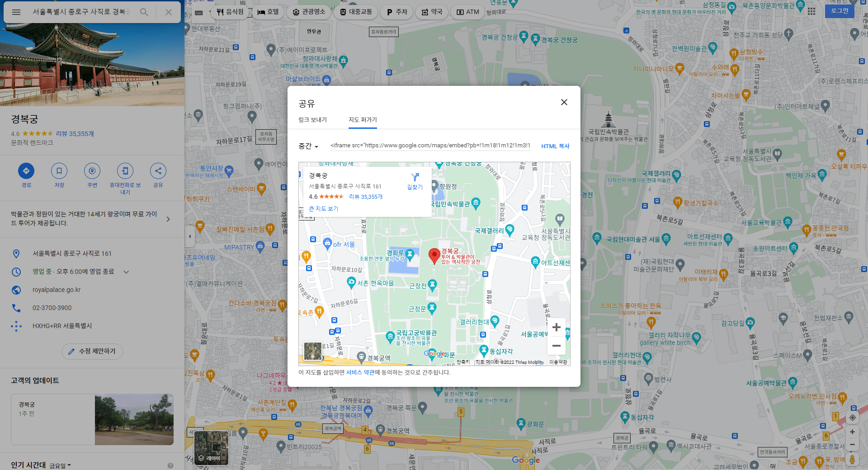Open the 중간 size dropdown
The width and height of the screenshot is (868, 470).
(308, 146)
